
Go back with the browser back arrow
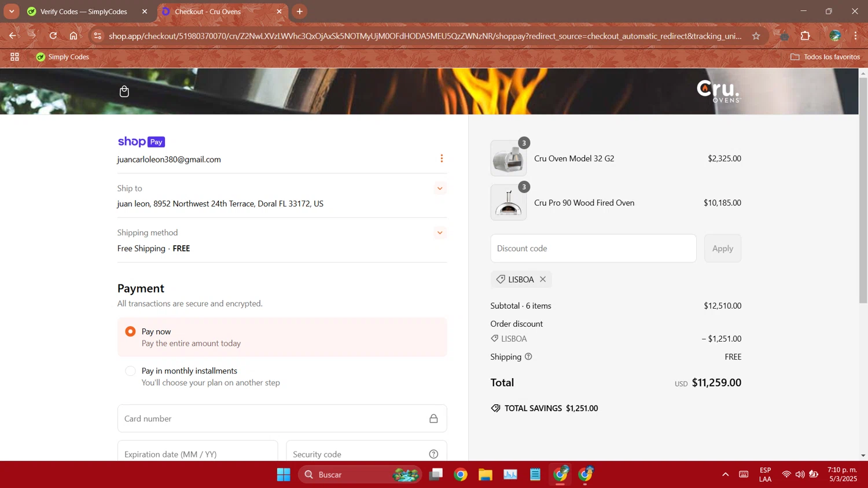pyautogui.click(x=13, y=36)
